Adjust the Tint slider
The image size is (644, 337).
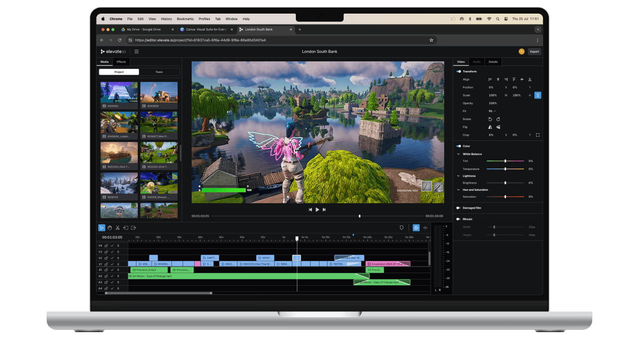click(x=505, y=161)
